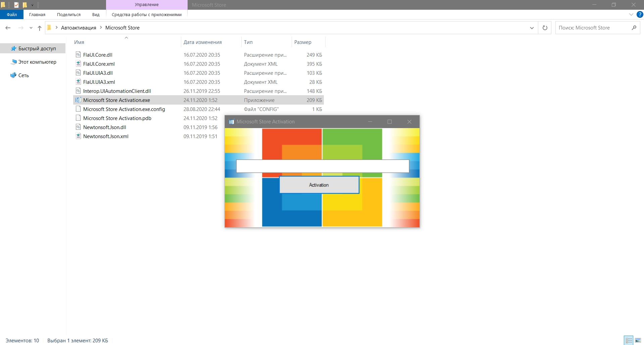This screenshot has height=345, width=644.
Task: Click the folder icon in address bar
Action: (49, 28)
